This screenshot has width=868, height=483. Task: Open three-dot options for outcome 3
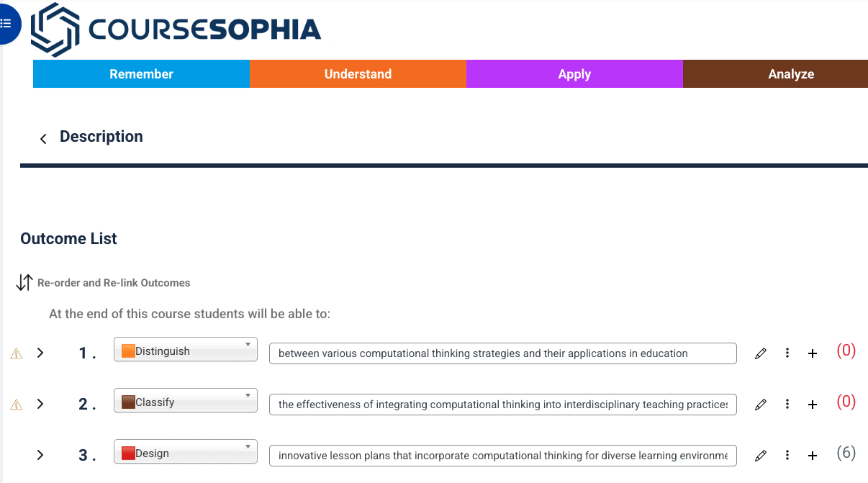pos(787,456)
